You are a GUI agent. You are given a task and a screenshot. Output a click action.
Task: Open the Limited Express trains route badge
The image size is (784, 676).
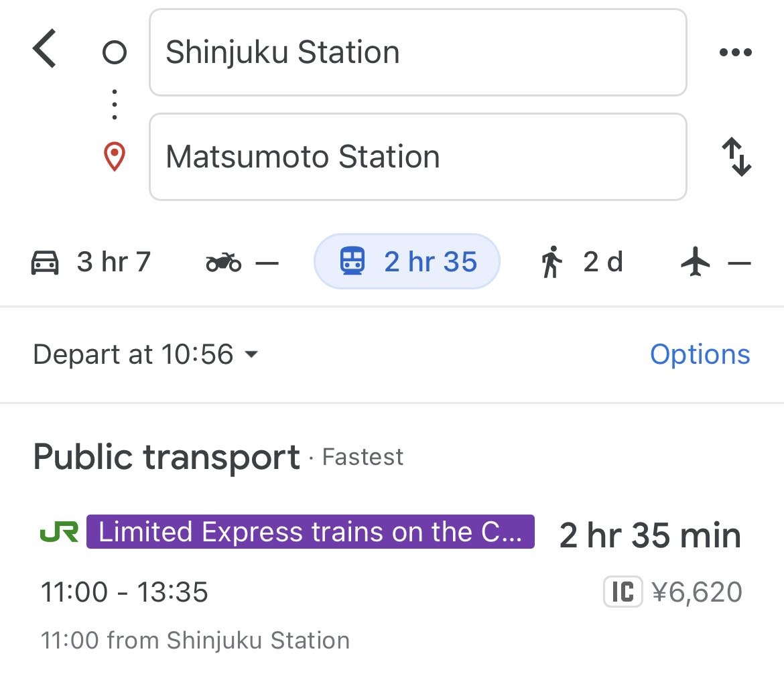coord(310,531)
